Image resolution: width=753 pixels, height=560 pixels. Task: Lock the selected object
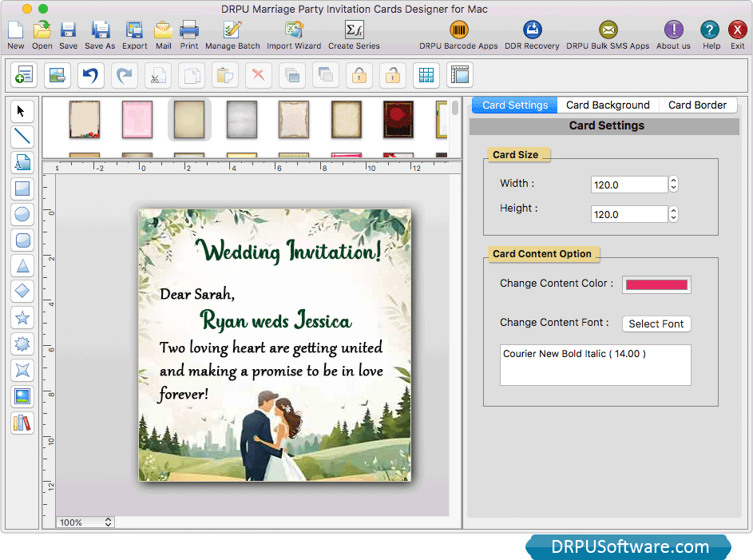click(359, 75)
